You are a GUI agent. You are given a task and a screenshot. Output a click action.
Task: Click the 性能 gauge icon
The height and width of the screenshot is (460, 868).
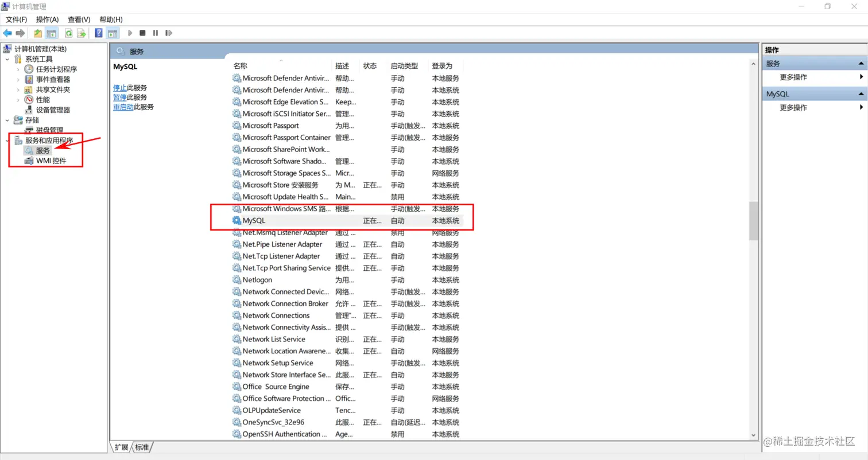click(x=29, y=100)
